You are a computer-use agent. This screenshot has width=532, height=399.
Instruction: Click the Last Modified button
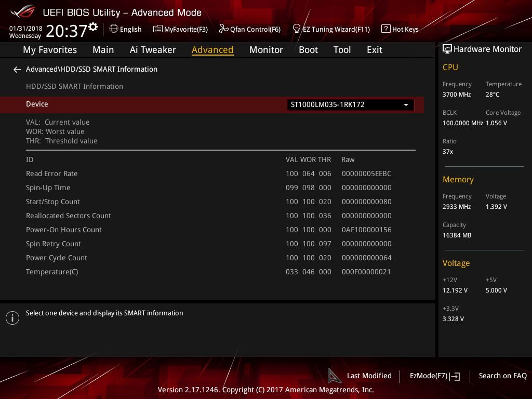tap(369, 376)
